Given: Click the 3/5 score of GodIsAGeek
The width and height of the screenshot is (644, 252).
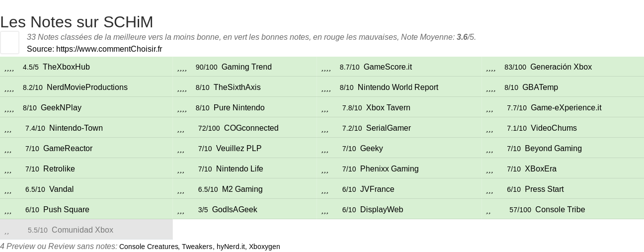Looking at the screenshot, I should click(203, 210).
